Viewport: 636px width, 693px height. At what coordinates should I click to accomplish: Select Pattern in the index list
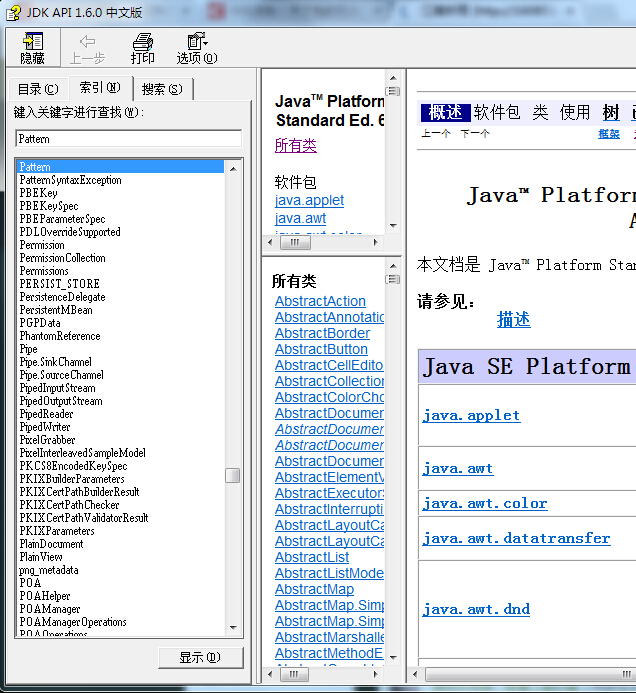[x=121, y=167]
